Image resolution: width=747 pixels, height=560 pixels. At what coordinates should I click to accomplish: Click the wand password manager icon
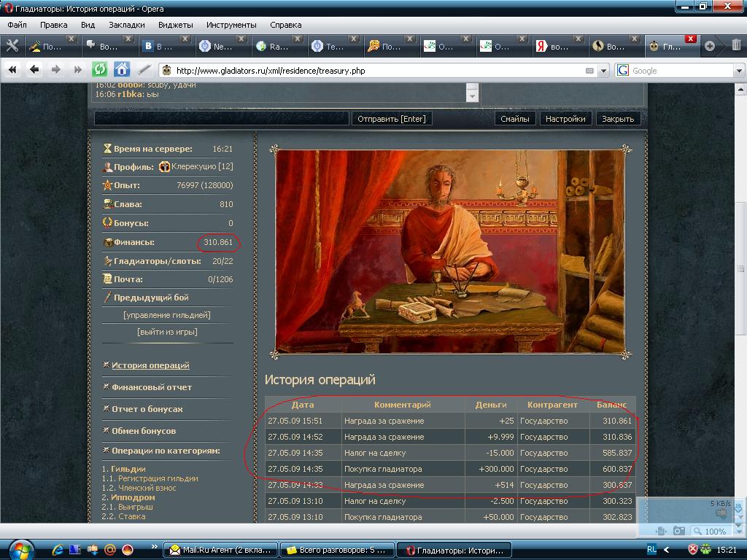[144, 70]
